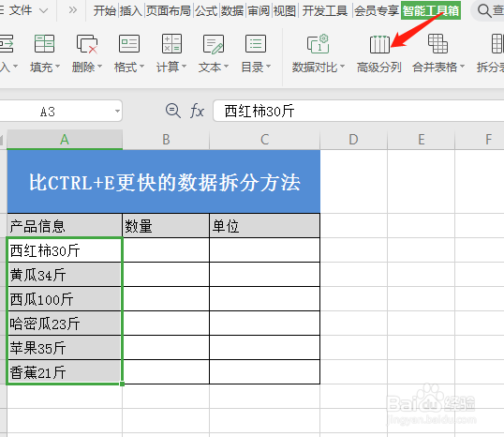The image size is (504, 437).
Task: Click the 格式 format icon
Action: [129, 43]
